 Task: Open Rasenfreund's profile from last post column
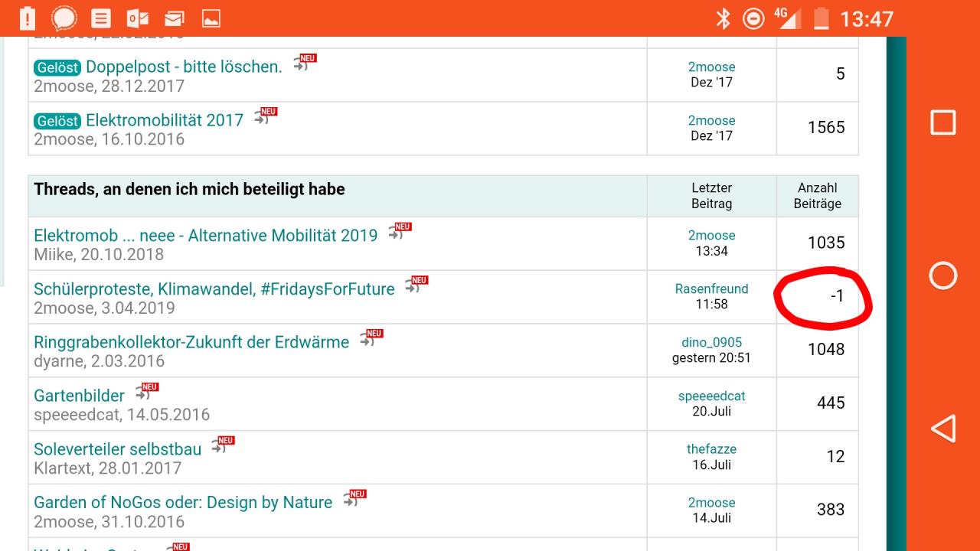point(711,289)
